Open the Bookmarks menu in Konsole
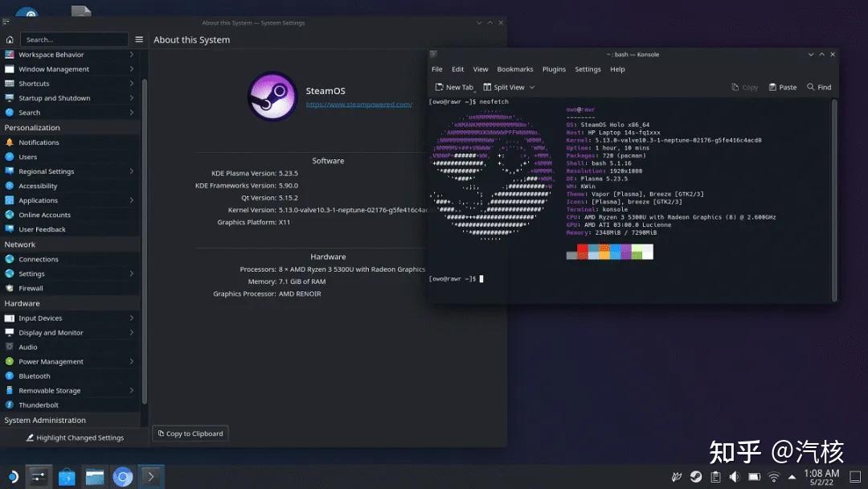The height and width of the screenshot is (489, 868). pyautogui.click(x=515, y=69)
